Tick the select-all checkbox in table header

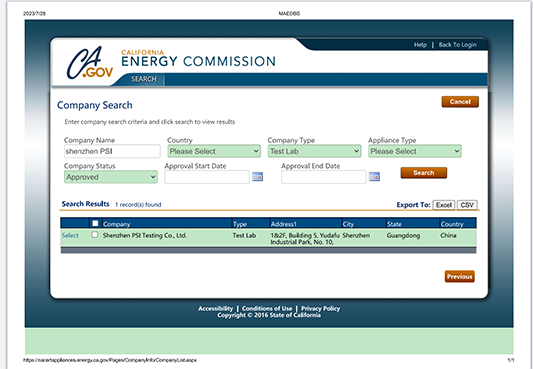(x=95, y=223)
